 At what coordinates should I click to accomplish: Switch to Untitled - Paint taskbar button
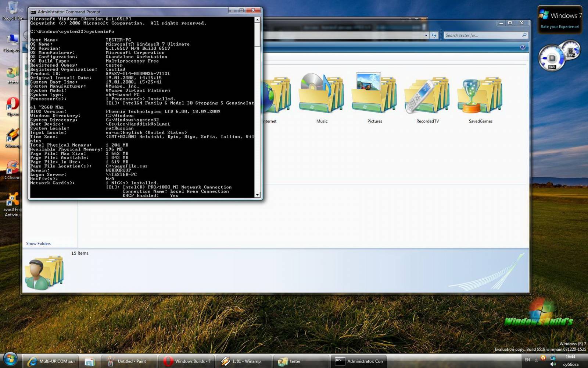(x=129, y=361)
